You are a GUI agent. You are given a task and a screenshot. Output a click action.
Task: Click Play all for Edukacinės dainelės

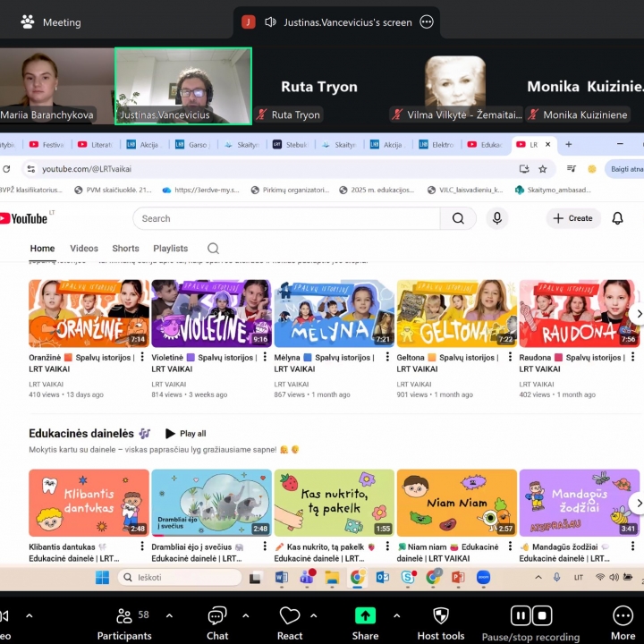185,434
